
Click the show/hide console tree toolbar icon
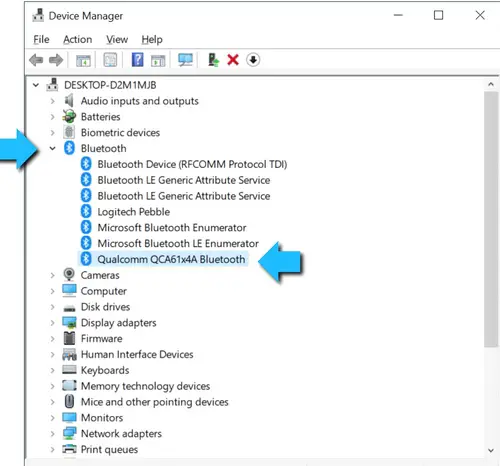tap(83, 60)
